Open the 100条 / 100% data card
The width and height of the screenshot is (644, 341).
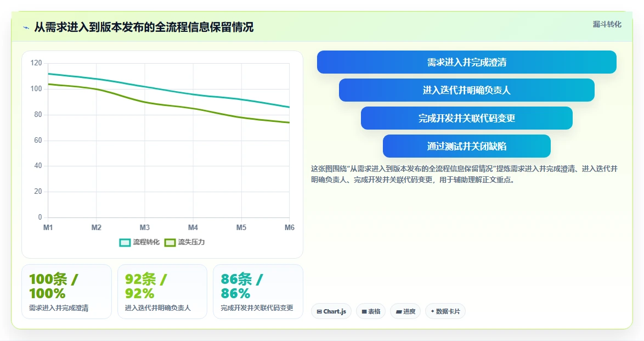(66, 292)
